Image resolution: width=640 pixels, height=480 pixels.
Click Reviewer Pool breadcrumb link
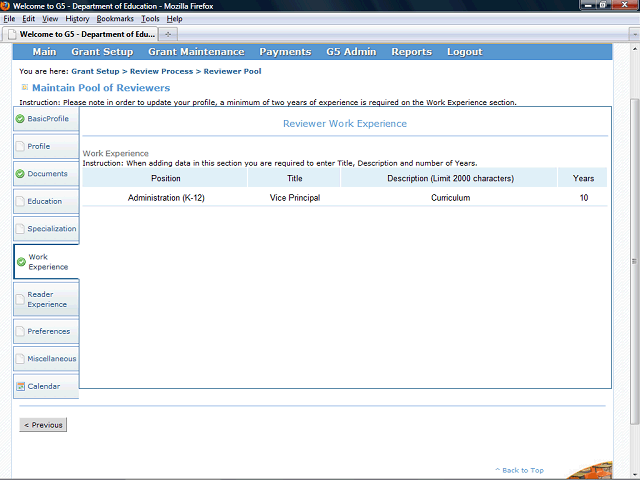232,71
